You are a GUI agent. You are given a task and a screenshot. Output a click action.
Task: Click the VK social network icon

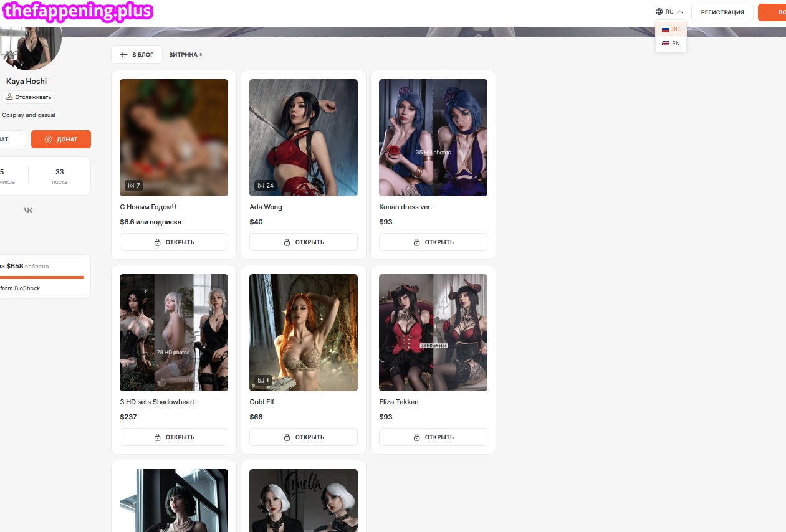coord(29,211)
